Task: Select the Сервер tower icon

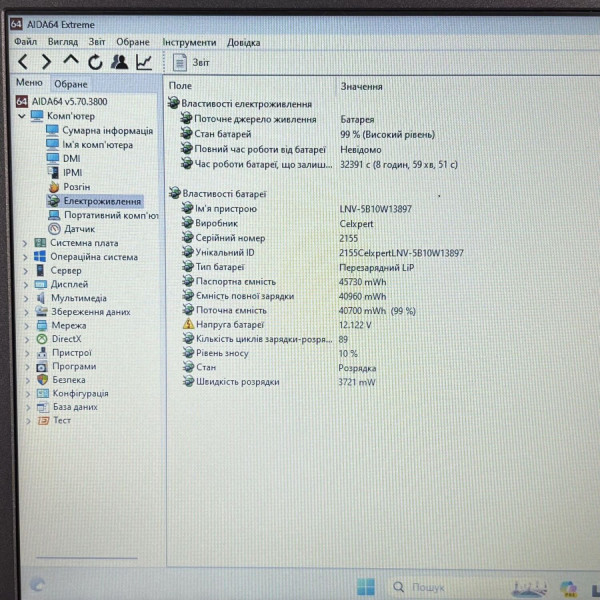Action: (40, 271)
